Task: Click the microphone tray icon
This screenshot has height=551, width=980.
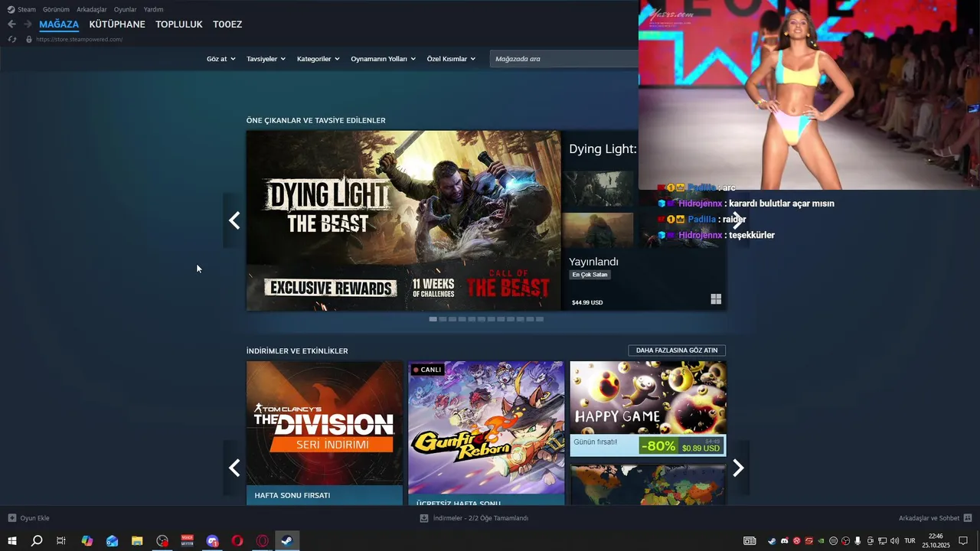Action: (x=857, y=541)
